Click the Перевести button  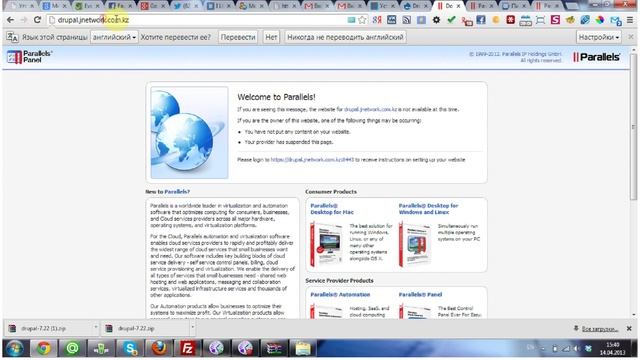click(238, 37)
